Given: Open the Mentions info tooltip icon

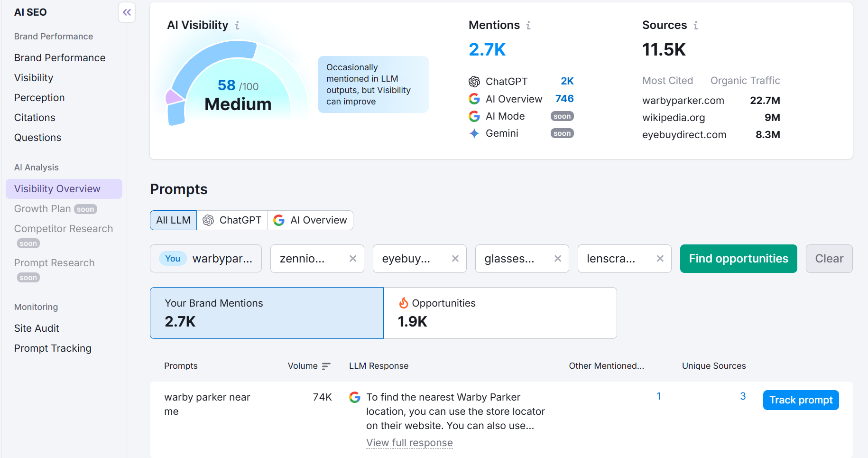Looking at the screenshot, I should (528, 25).
